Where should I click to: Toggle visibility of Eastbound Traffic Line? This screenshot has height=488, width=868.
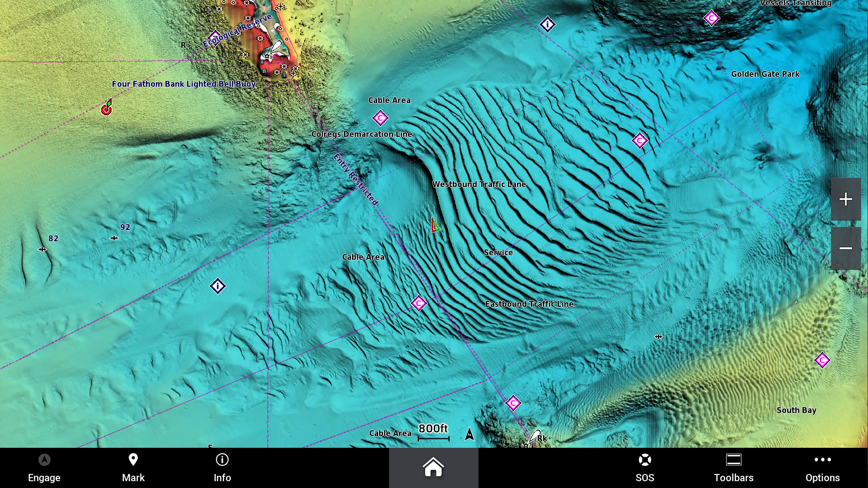pyautogui.click(x=528, y=303)
